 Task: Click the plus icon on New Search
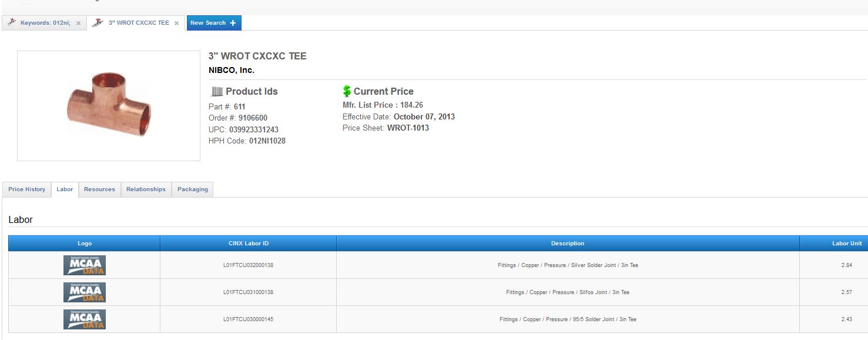pos(233,23)
